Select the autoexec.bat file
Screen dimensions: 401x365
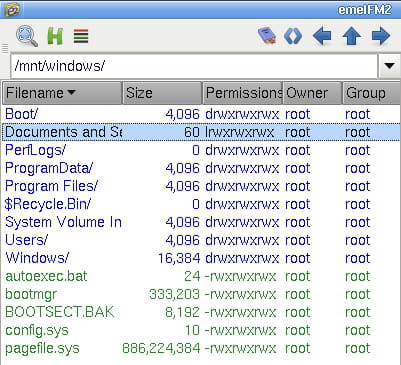46,276
